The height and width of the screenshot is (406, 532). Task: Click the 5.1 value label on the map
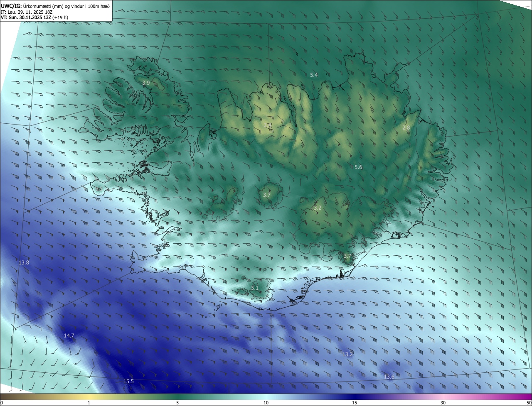255,288
